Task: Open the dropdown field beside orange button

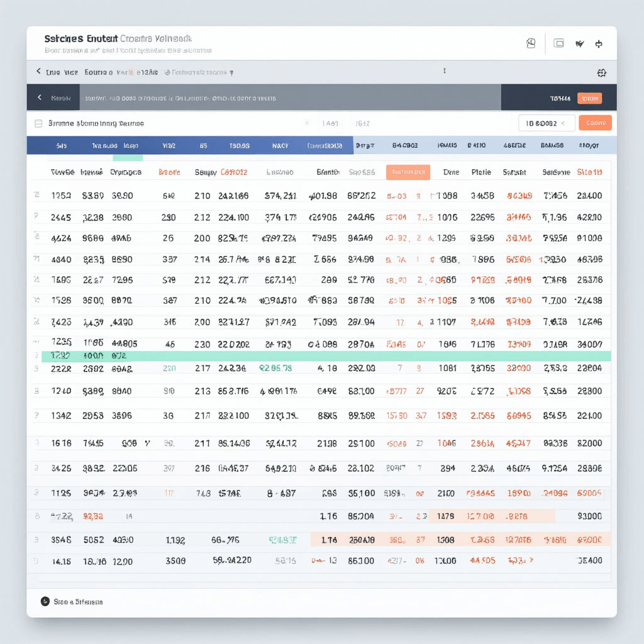Action: tap(546, 124)
